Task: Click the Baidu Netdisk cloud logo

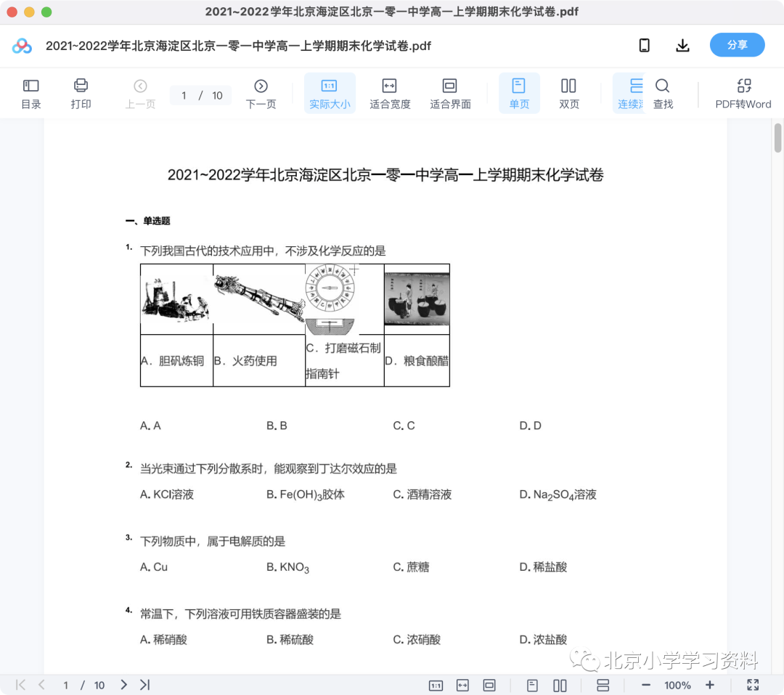Action: [22, 46]
